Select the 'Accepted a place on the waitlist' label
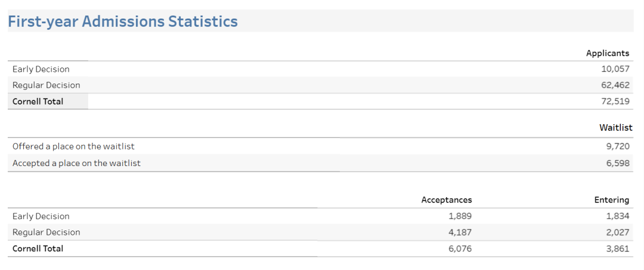The height and width of the screenshot is (270, 644). (x=76, y=163)
